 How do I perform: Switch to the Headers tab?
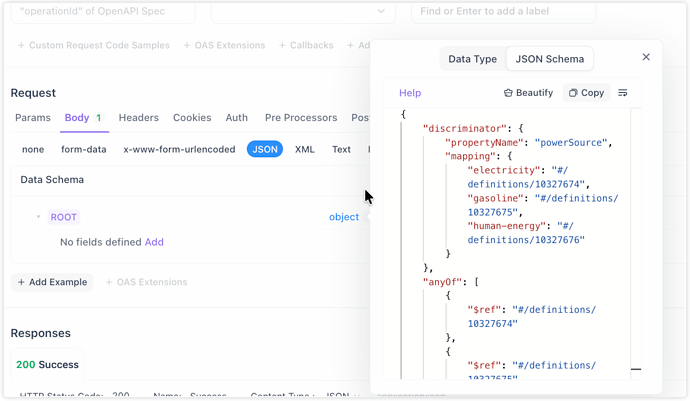pos(138,118)
